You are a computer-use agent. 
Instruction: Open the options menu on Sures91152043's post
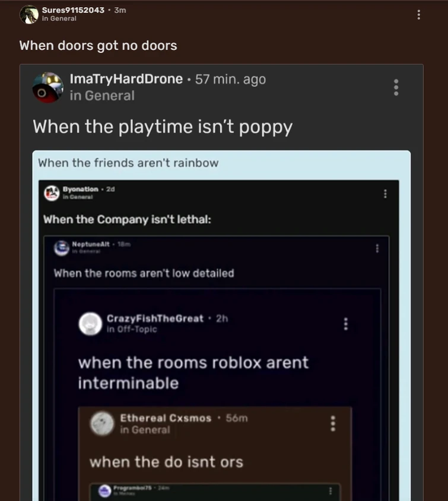(x=418, y=15)
